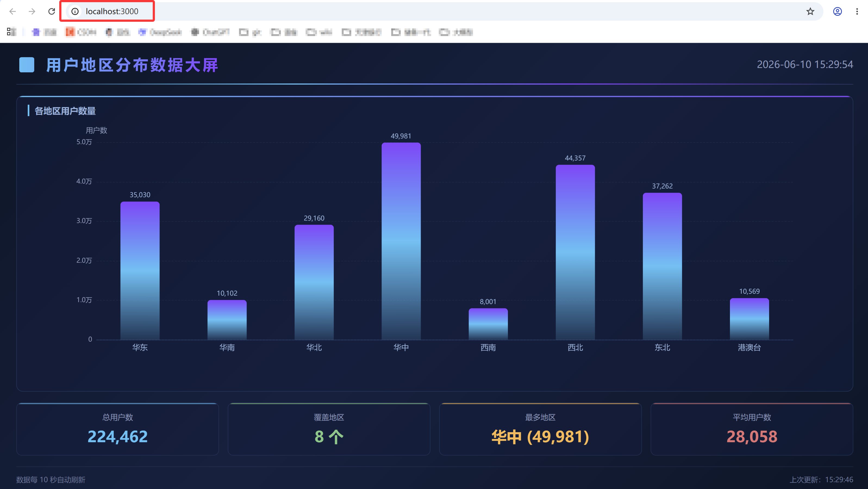This screenshot has height=489, width=868.
Task: Click the 44,357 value label
Action: (575, 158)
